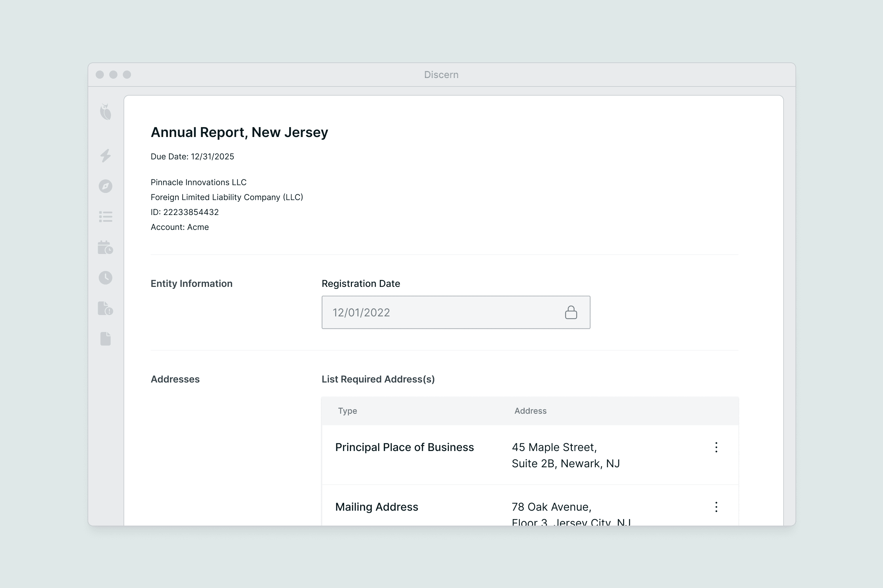Click the Addresses section label
This screenshot has width=883, height=588.
coord(175,379)
